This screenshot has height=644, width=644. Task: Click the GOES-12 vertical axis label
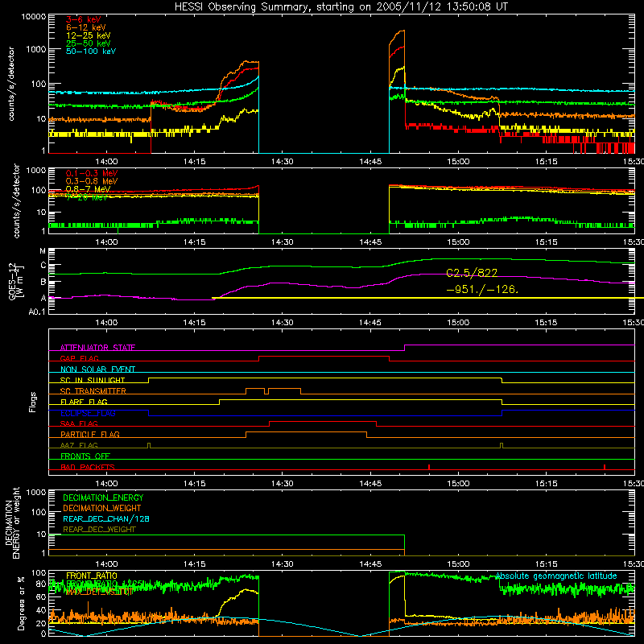pos(15,281)
